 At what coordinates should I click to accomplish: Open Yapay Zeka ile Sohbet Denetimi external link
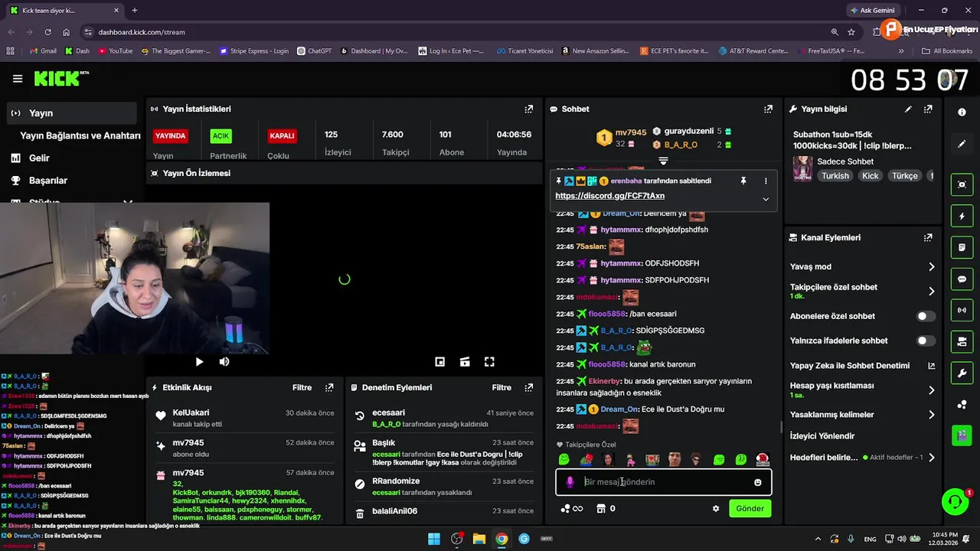[932, 366]
